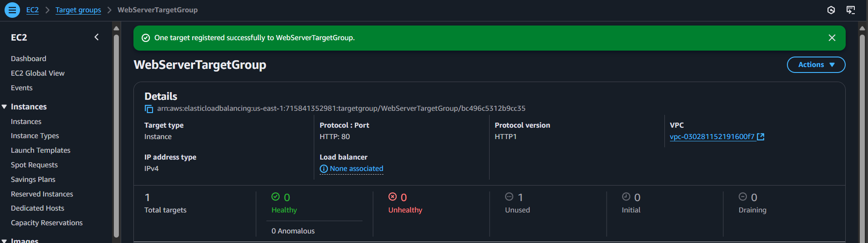Viewport: 868px width, 243px height.
Task: Open Spot Requests in the sidebar
Action: 34,165
